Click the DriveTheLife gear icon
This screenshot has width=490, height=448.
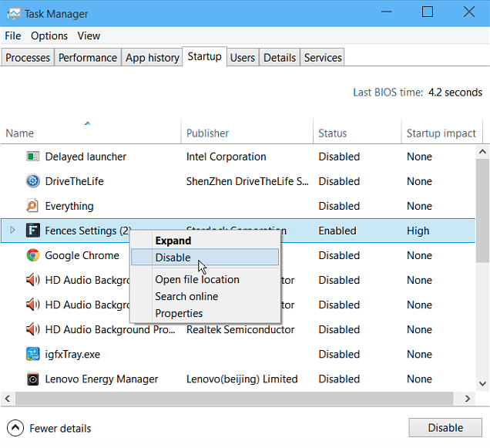33,181
